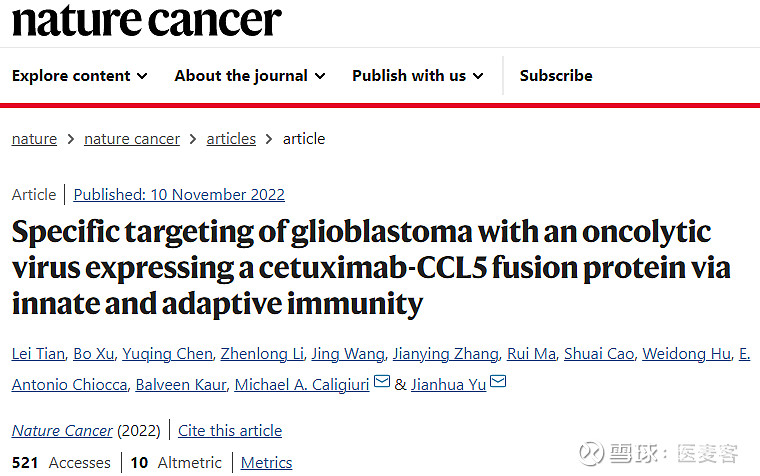The image size is (760, 476).
Task: Open author Yuqing Chen's link
Action: 168,354
